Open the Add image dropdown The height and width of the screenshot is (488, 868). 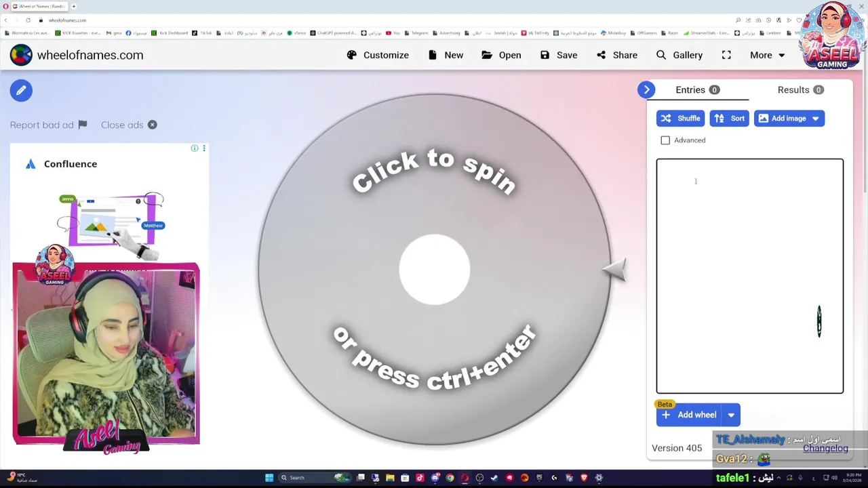click(x=789, y=118)
